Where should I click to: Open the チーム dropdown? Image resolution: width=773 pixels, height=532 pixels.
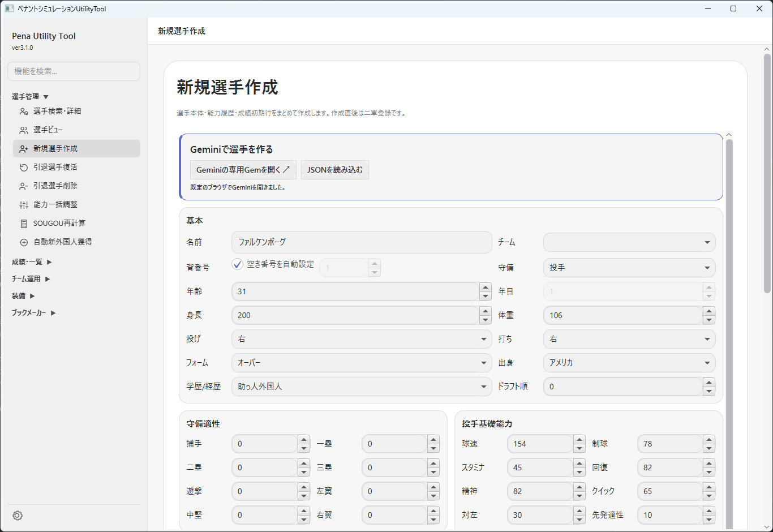click(629, 242)
